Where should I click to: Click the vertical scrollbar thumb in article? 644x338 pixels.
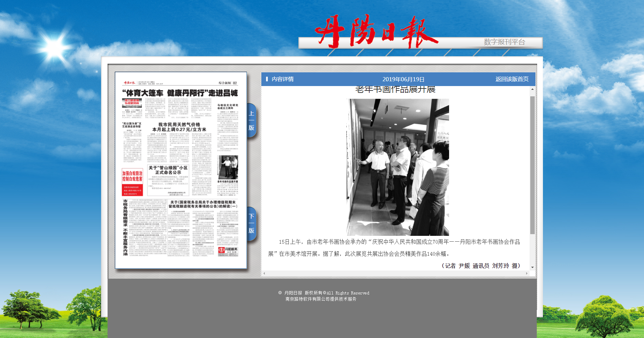[x=532, y=165]
